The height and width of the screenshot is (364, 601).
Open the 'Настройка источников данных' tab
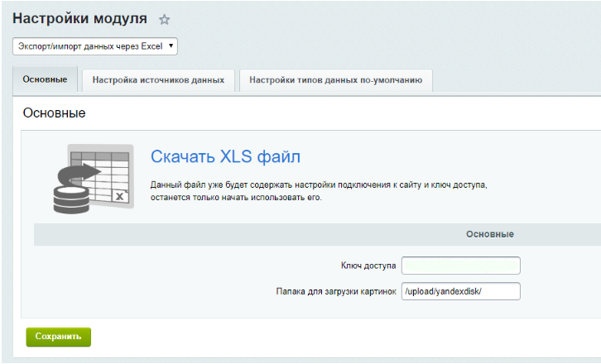point(158,80)
